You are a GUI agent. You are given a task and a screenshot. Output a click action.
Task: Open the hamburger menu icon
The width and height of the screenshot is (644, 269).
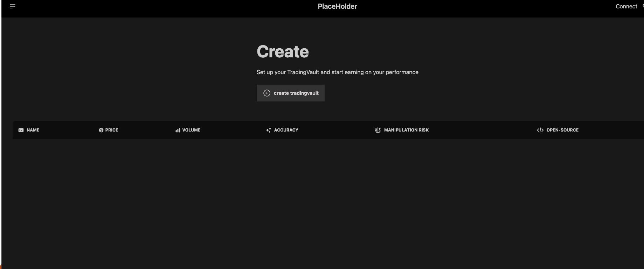click(x=13, y=6)
